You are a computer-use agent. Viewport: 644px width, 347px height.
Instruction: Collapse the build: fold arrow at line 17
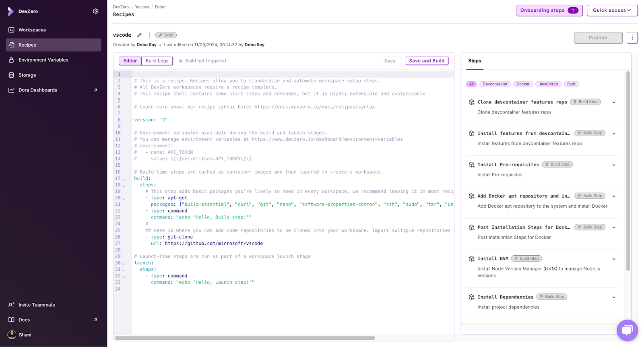pyautogui.click(x=124, y=179)
